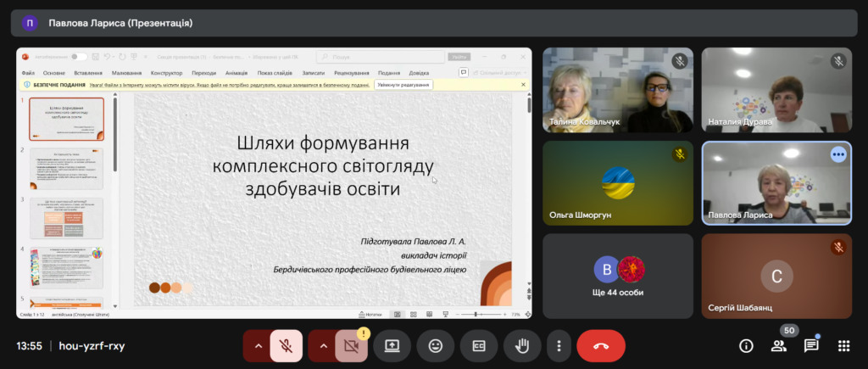868x369 pixels.
Task: Click Ольга Шморгун's video tile
Action: (x=618, y=182)
